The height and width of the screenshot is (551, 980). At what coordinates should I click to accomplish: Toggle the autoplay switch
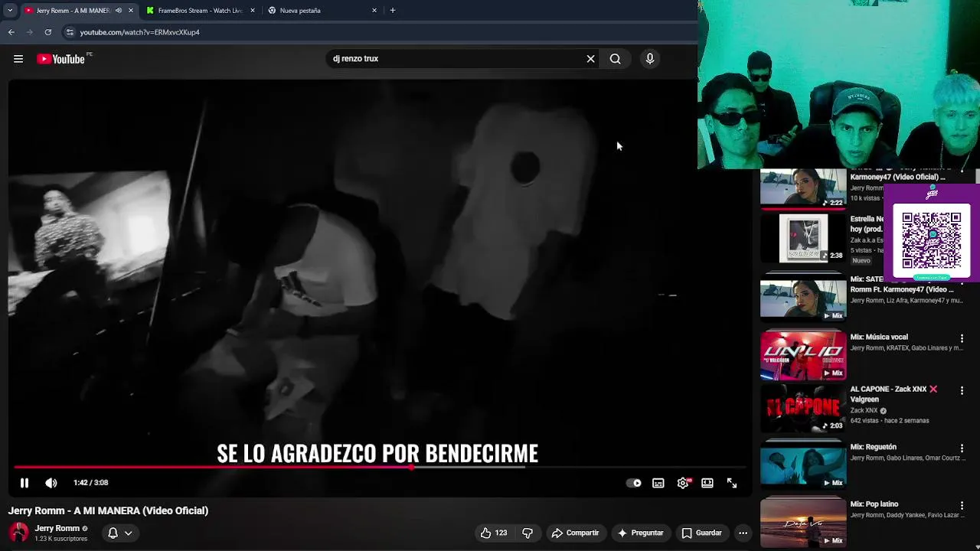coord(634,483)
